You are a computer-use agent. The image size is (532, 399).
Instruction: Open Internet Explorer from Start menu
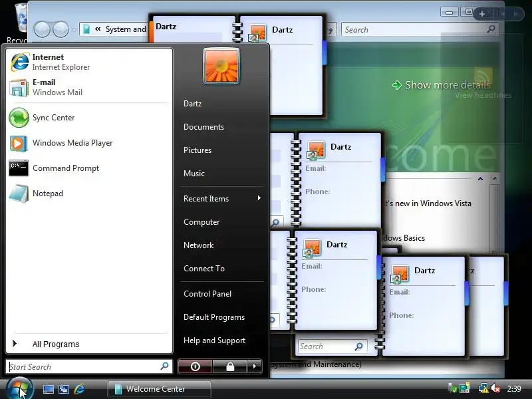coord(89,62)
